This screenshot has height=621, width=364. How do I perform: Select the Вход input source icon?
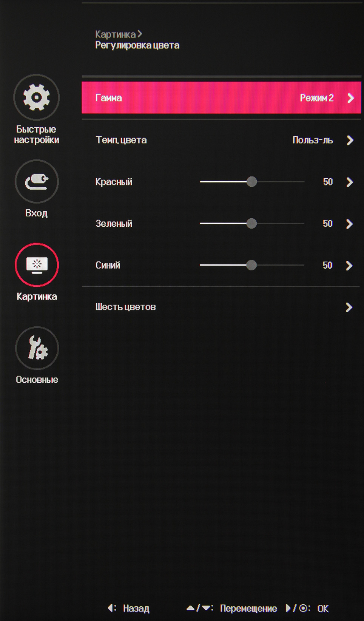[x=37, y=181]
